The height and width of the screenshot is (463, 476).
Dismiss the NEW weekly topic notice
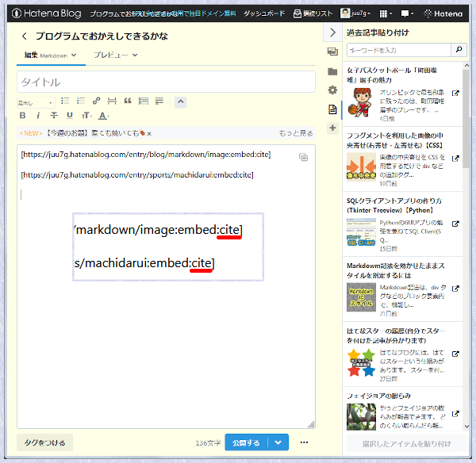(x=149, y=133)
